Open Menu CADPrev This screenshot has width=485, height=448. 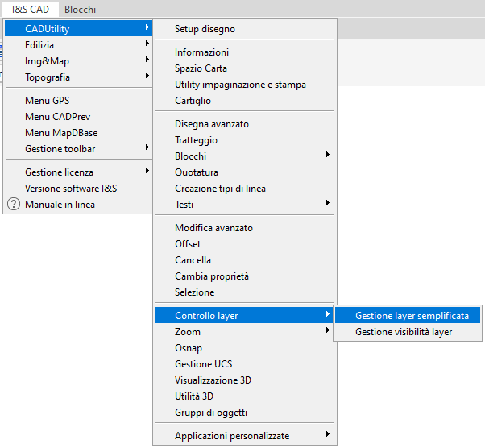pyautogui.click(x=79, y=117)
